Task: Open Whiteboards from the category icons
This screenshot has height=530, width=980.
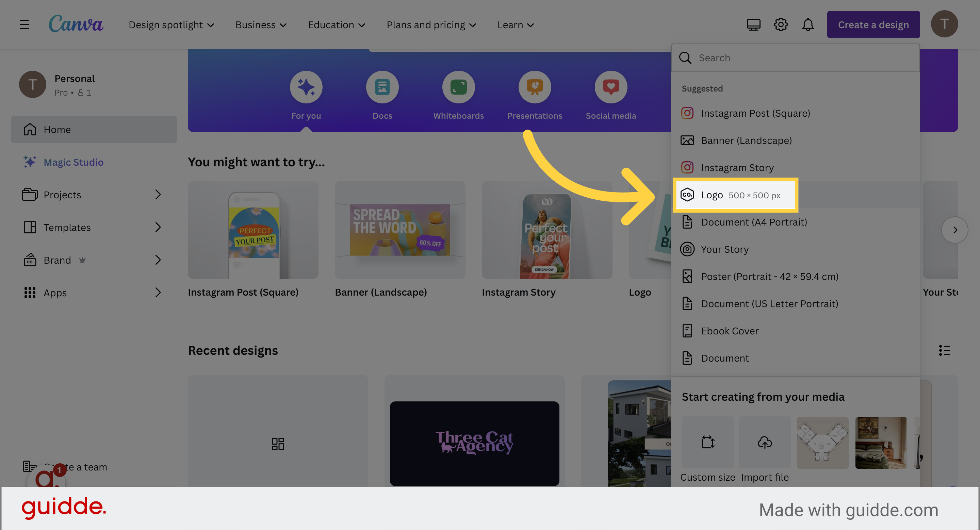Action: [458, 87]
